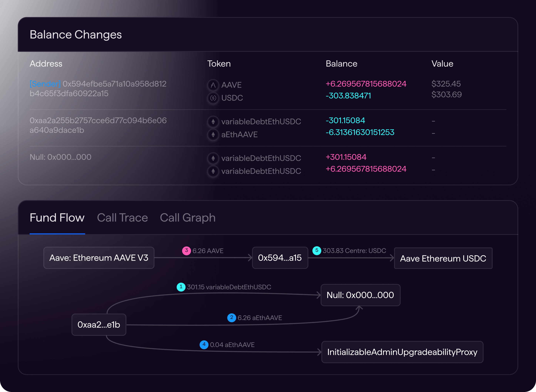Image resolution: width=536 pixels, height=392 pixels.
Task: Click icon beside -6.31361630151253 balance row's token aEthAAVE label
Action: coord(213,135)
